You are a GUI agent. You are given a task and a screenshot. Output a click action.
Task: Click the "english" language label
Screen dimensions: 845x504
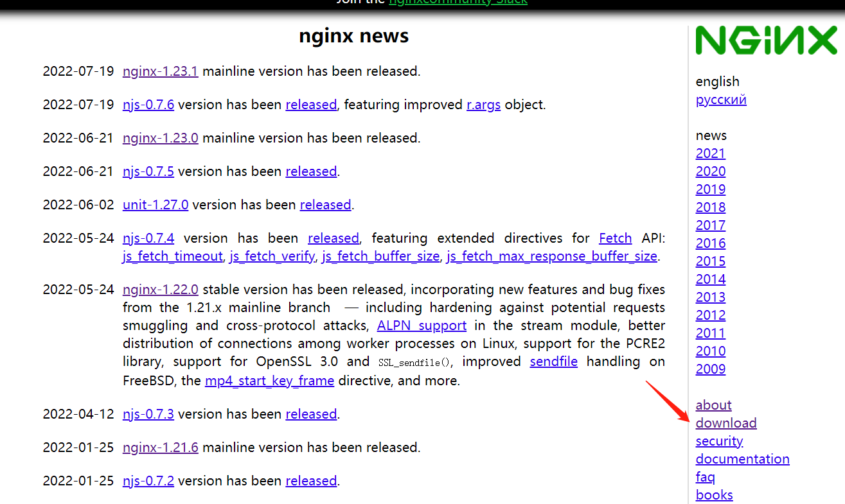pos(717,82)
